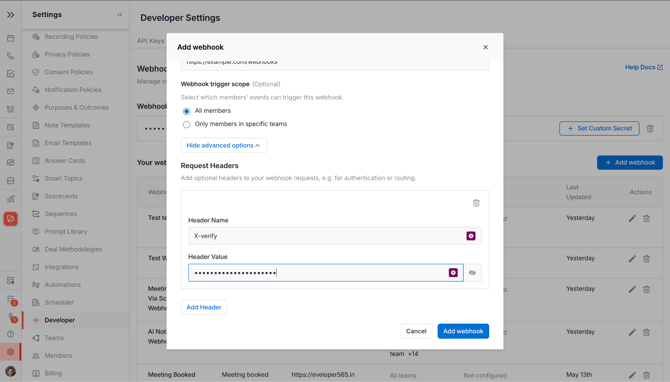Viewport: 670px width, 382px height.
Task: Click the highlighted orange app icon in rail
Action: point(11,219)
